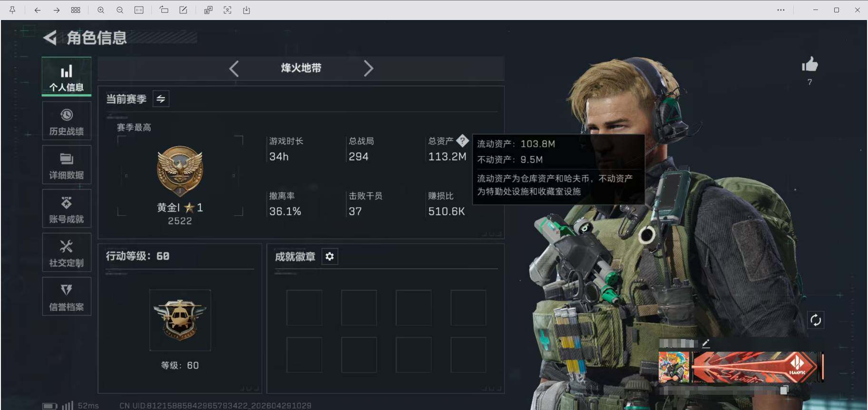Switch to the 详细数据 tab
Viewport: 868px width, 410px height.
(67, 165)
